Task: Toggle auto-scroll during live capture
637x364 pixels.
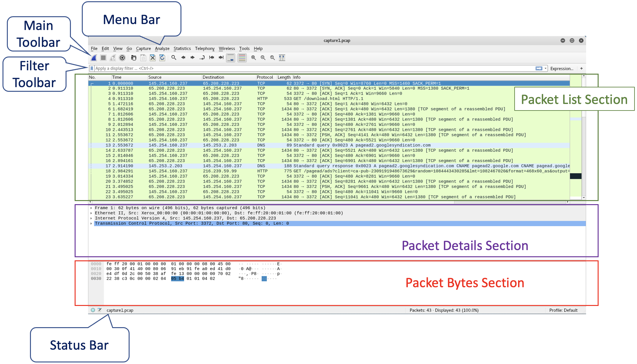Action: point(231,58)
